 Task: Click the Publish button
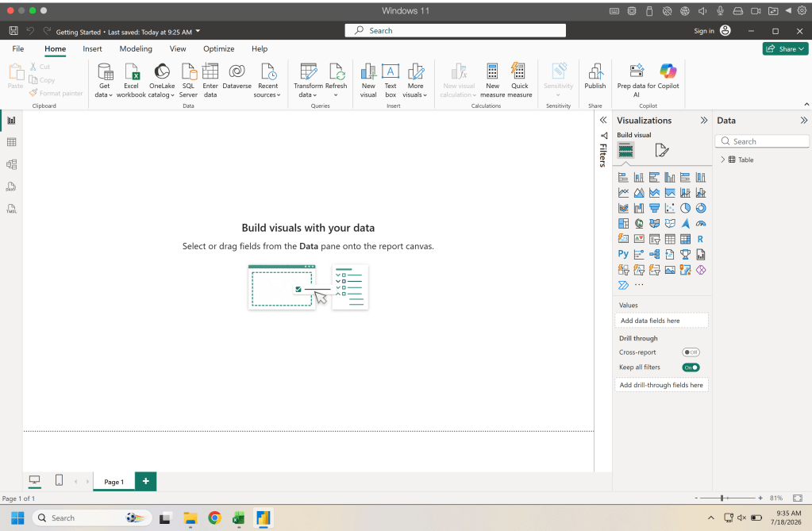595,77
